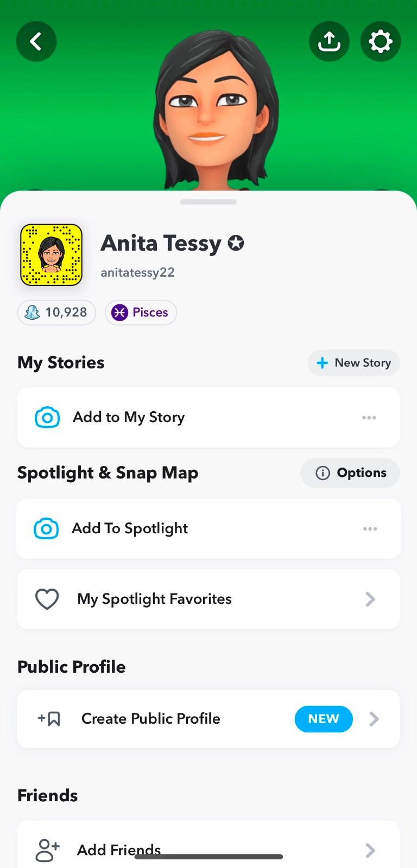
Task: Tap camera icon beside Add To Spotlight
Action: click(x=46, y=528)
